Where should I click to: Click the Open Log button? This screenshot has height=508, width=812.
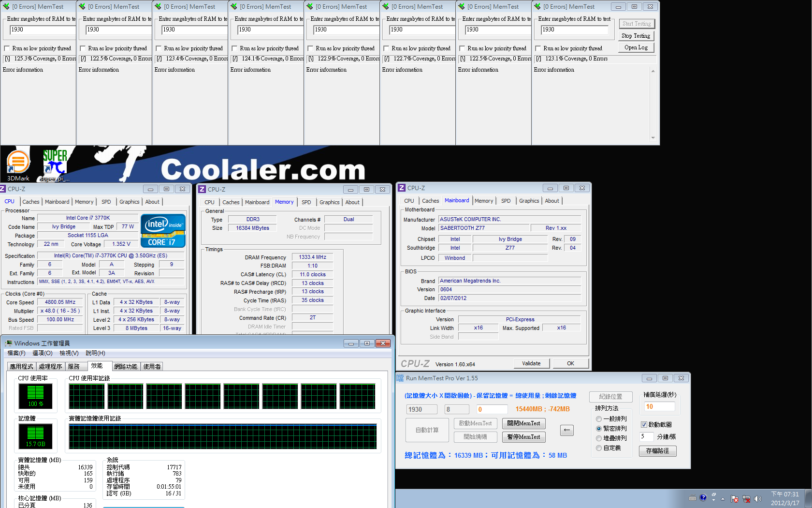point(636,47)
